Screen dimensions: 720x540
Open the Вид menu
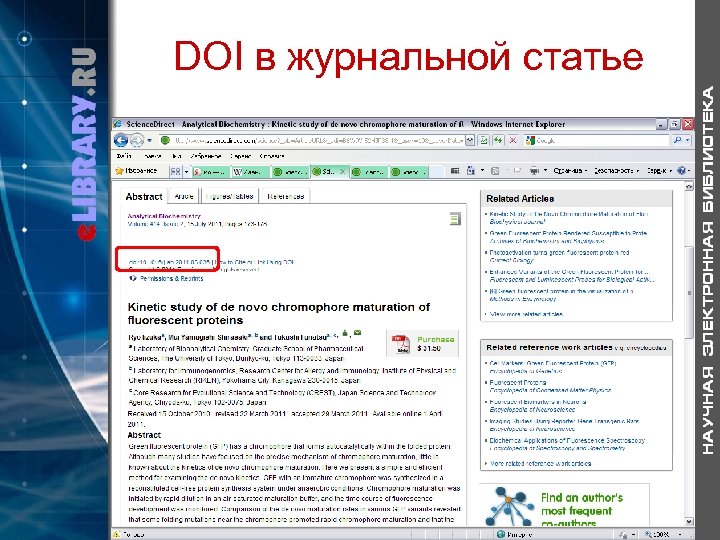177,156
